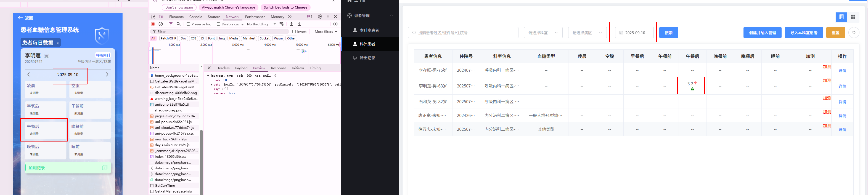This screenshot has height=195, width=868.
Task: Export HAR with the download icon
Action: [299, 24]
